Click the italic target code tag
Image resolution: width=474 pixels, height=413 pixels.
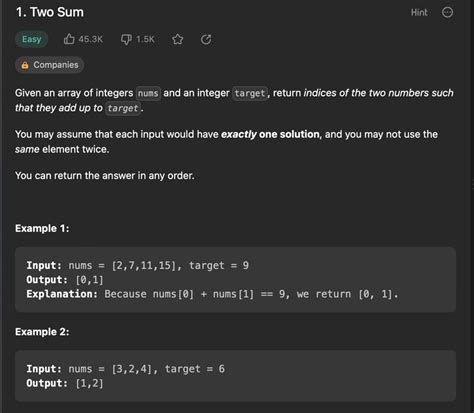123,108
